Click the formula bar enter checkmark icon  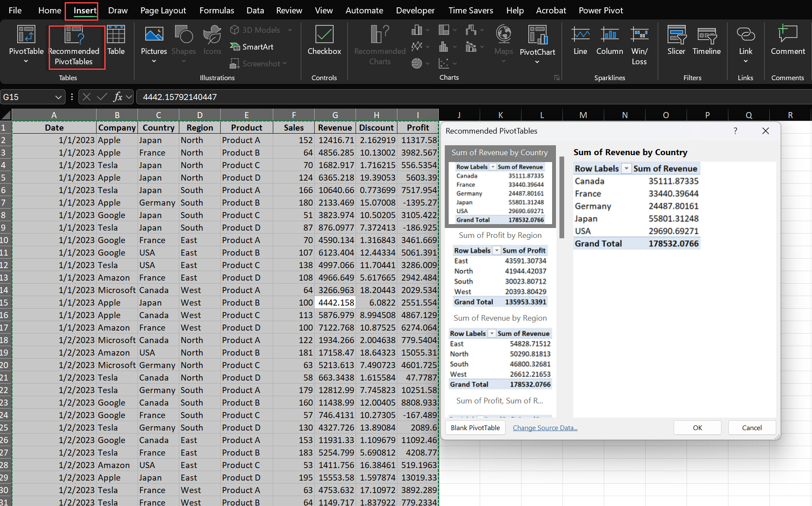point(102,97)
